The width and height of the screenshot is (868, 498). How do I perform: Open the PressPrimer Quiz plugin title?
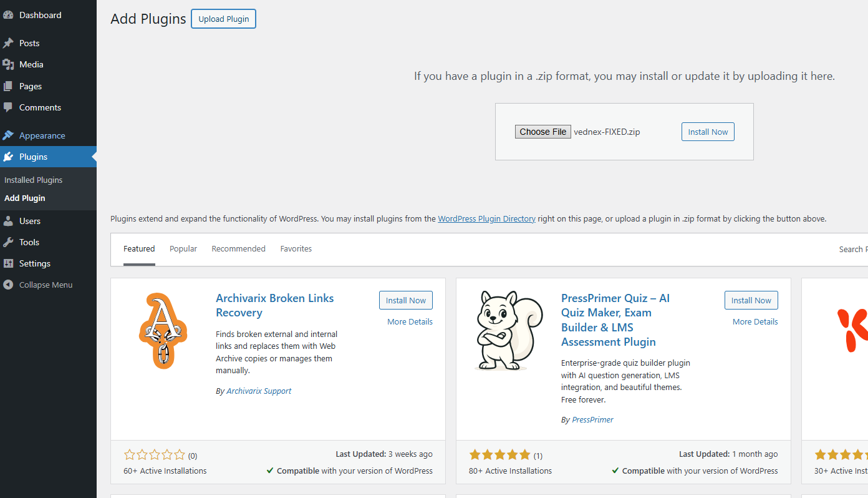click(x=615, y=320)
